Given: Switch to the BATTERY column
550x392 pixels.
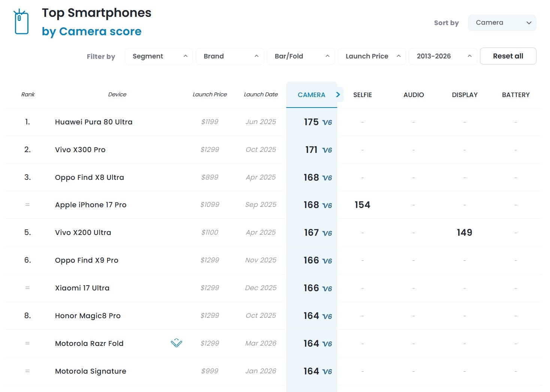Looking at the screenshot, I should coord(516,94).
